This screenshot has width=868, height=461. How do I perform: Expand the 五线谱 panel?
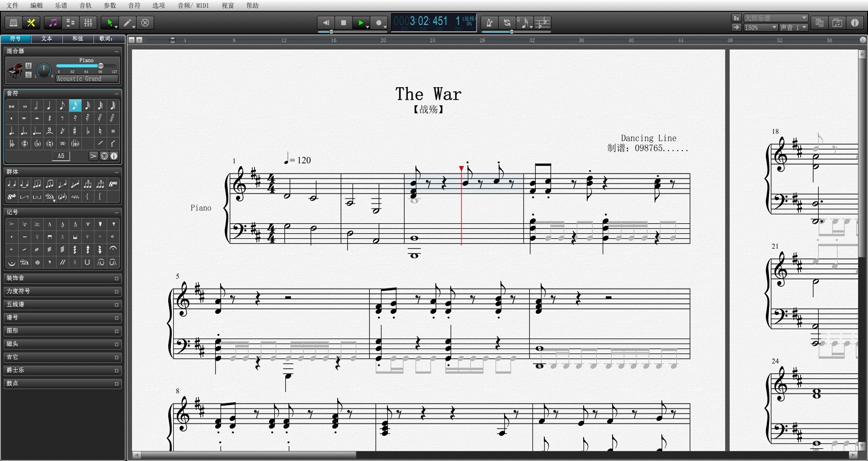(x=62, y=305)
